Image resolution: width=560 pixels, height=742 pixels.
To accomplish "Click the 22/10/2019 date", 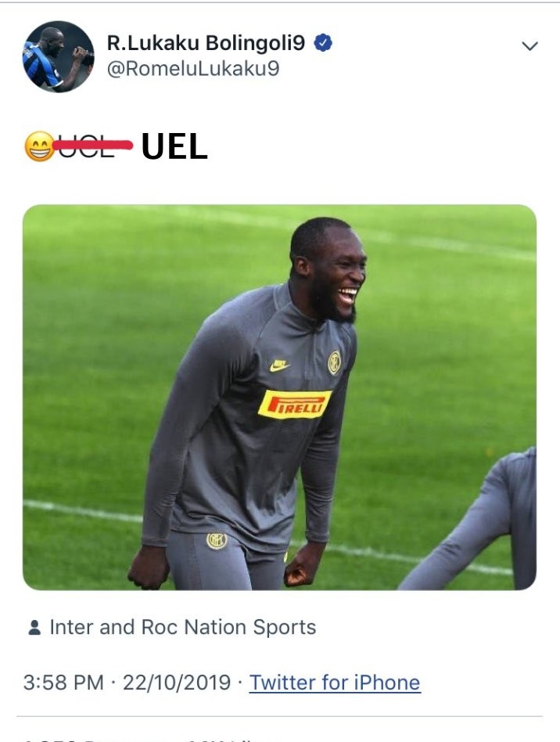I will pyautogui.click(x=177, y=683).
